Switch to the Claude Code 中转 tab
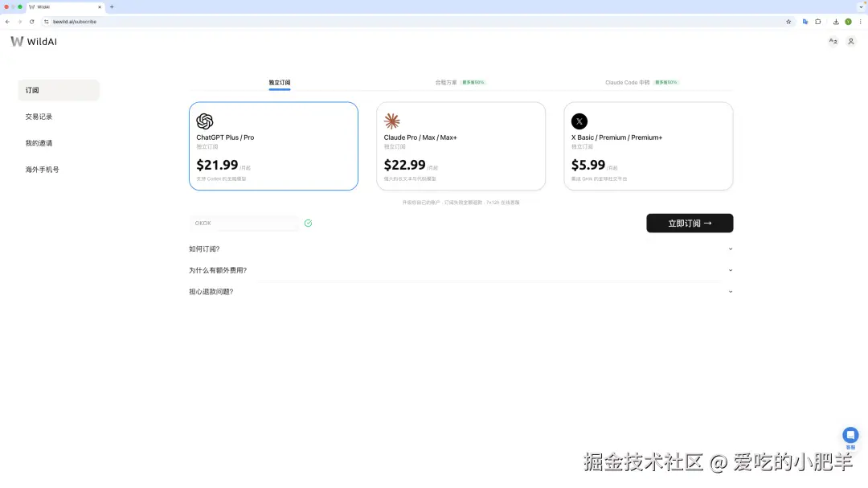The width and height of the screenshot is (868, 488). (x=626, y=82)
